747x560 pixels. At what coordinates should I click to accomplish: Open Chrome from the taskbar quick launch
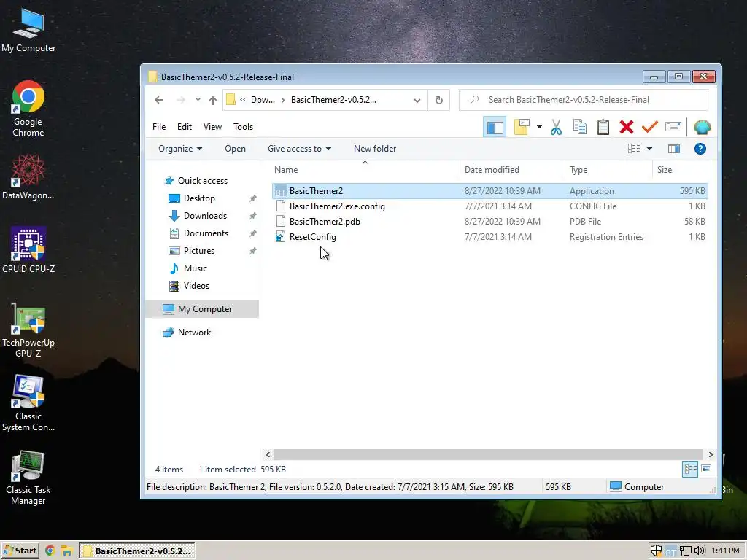coord(50,551)
